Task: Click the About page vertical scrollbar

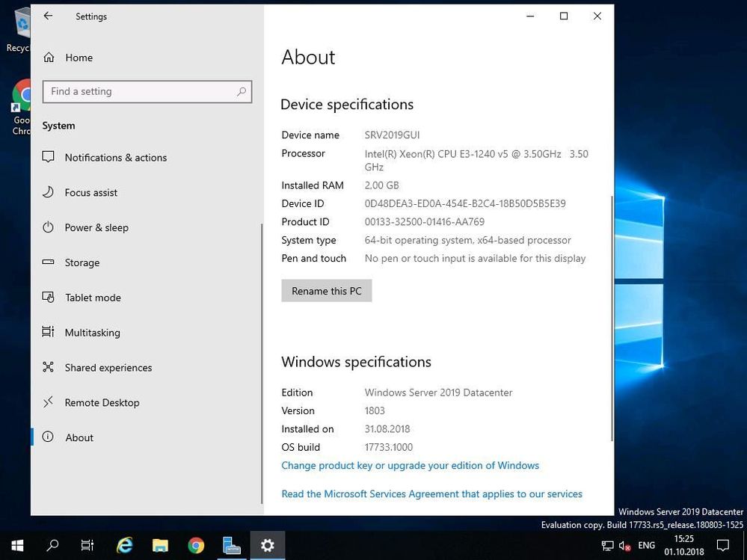Action: pos(612,318)
